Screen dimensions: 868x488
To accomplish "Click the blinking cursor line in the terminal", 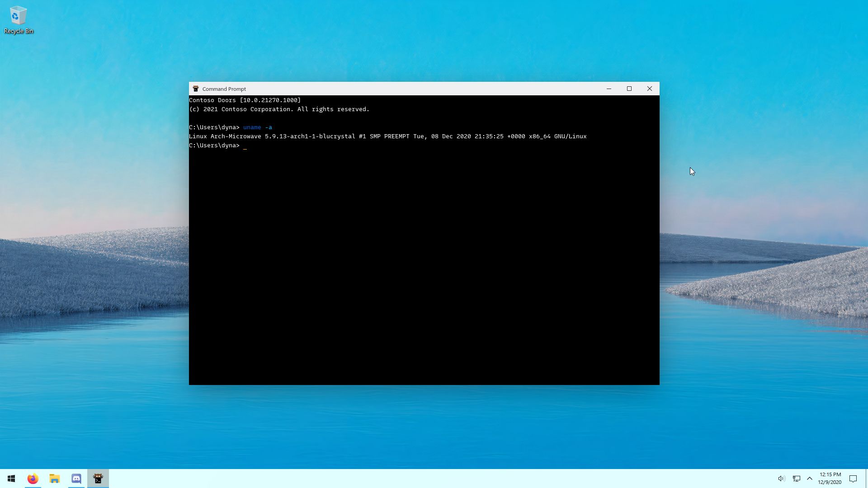I will tap(245, 145).
